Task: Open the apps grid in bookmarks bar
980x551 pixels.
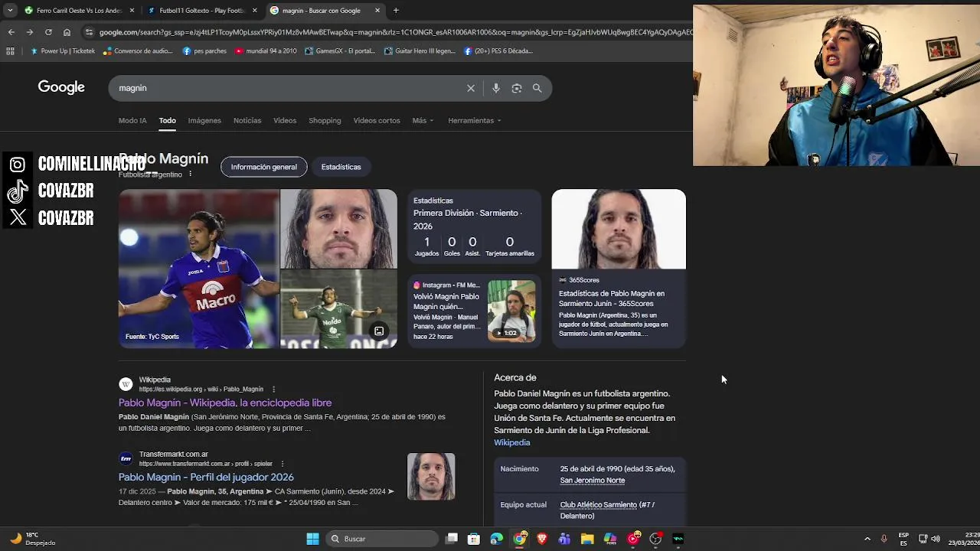Action: (x=10, y=51)
